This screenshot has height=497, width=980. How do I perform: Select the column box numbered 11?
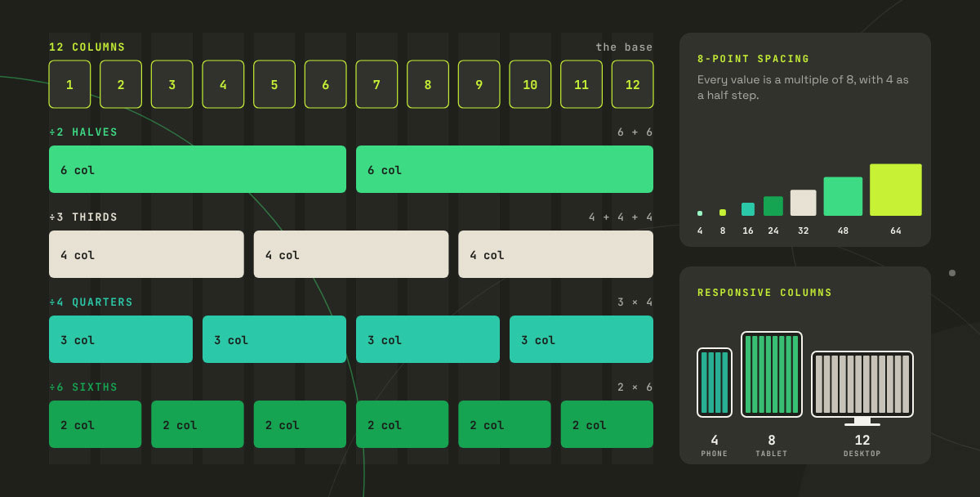coord(581,84)
